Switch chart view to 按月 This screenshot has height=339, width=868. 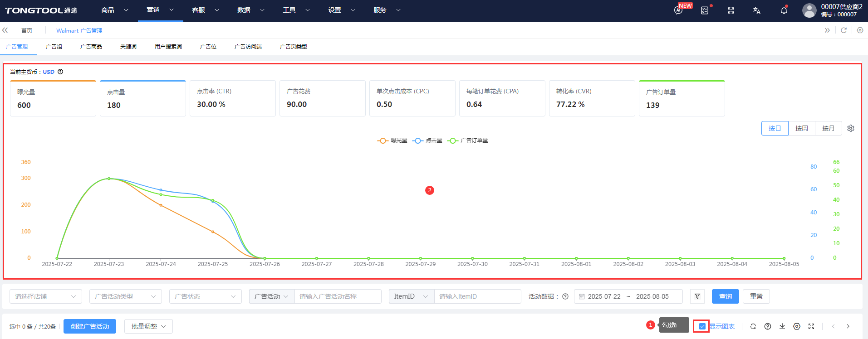click(828, 128)
